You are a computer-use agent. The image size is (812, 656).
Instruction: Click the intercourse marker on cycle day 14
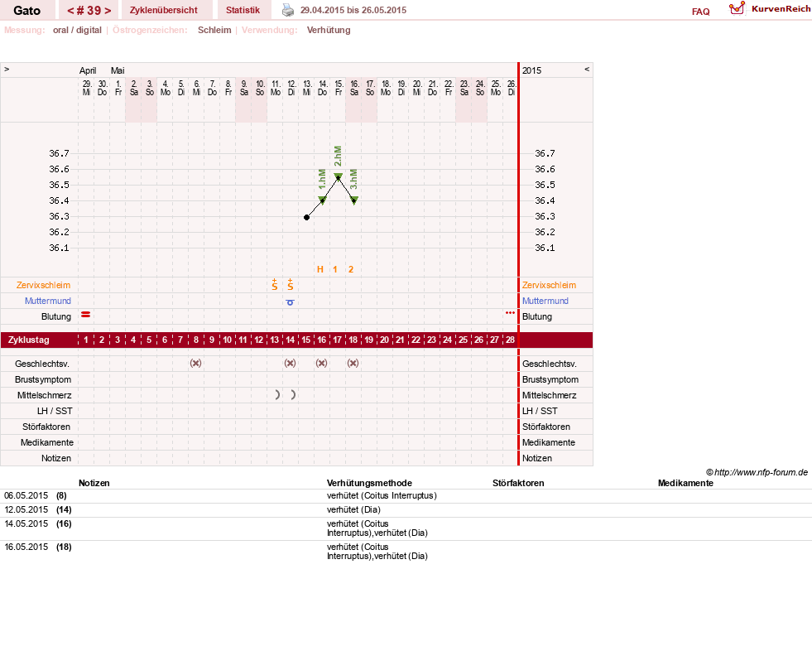(290, 364)
